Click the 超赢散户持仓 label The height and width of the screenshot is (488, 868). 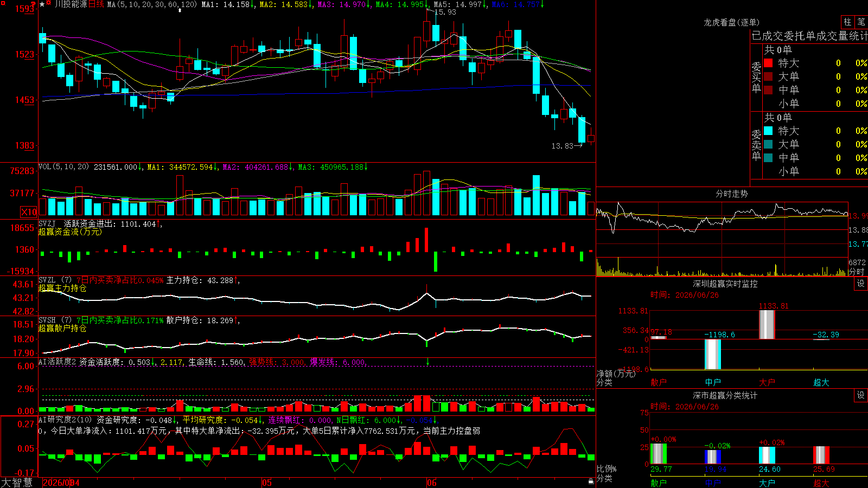(x=62, y=329)
